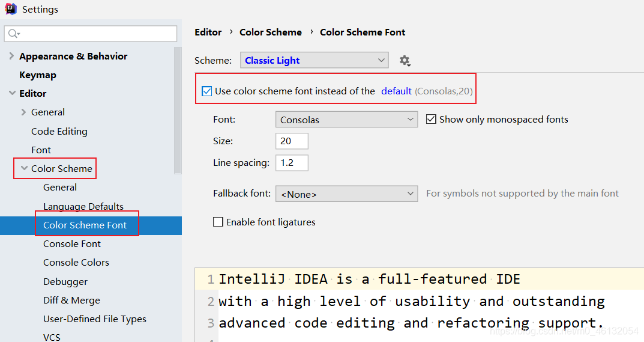Click the Appearance & Behavior label
644x342 pixels.
point(73,56)
